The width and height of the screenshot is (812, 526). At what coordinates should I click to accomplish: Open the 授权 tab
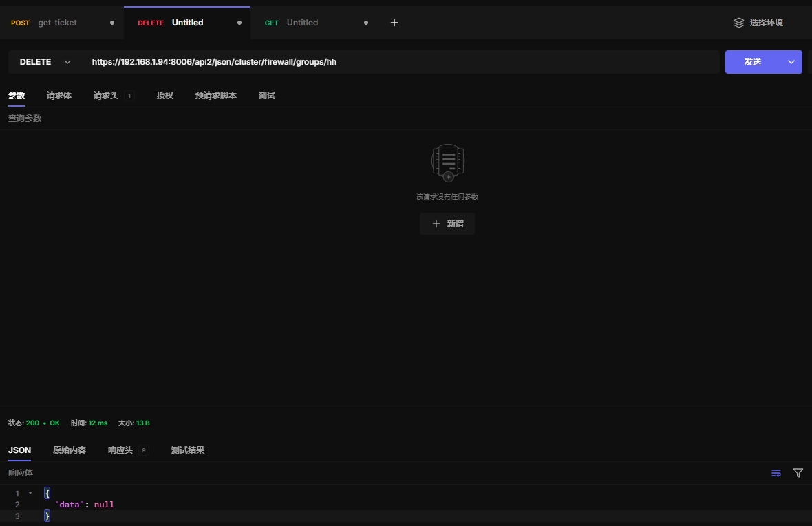[165, 96]
